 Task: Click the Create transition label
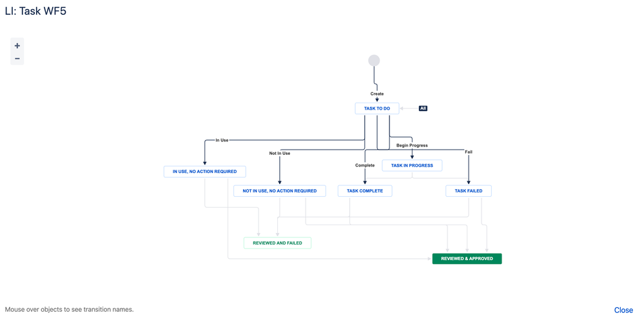377,94
